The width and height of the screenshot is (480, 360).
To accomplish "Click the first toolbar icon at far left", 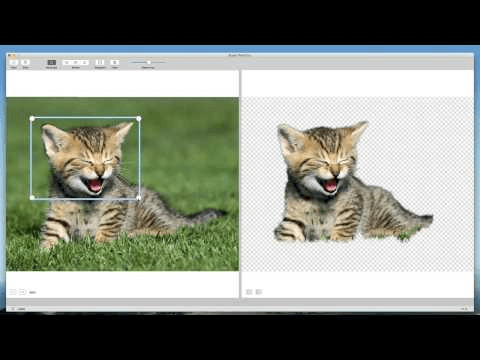I will pyautogui.click(x=14, y=62).
